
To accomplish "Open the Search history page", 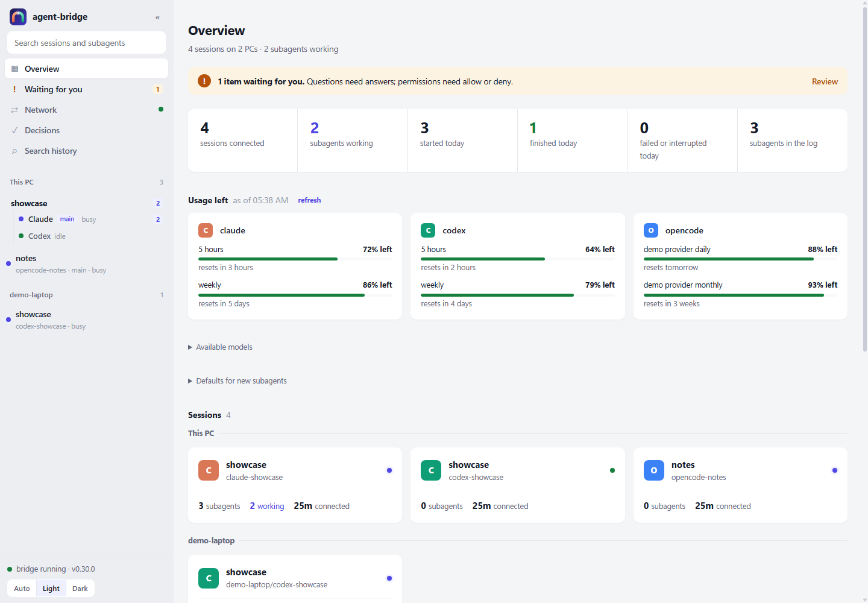I will pos(86,151).
